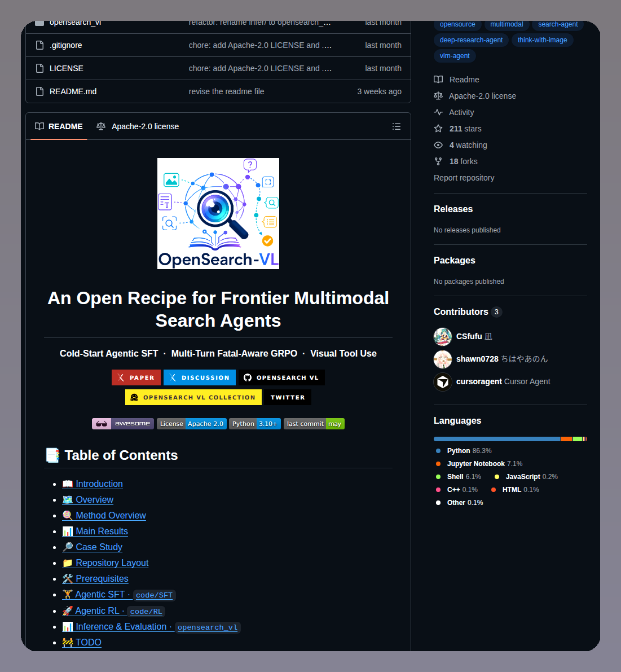The height and width of the screenshot is (672, 621).
Task: Jump to TODO section link
Action: 82,643
